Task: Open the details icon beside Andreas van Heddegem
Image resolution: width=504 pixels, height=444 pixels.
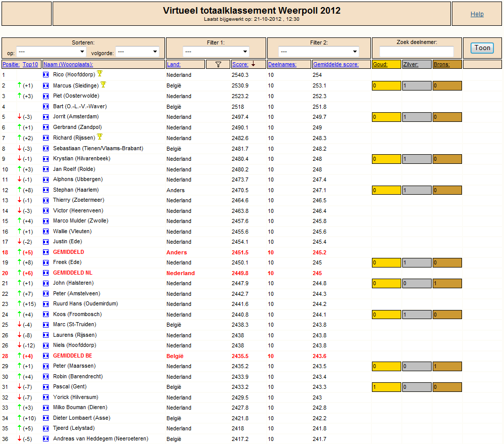Action: 46,438
